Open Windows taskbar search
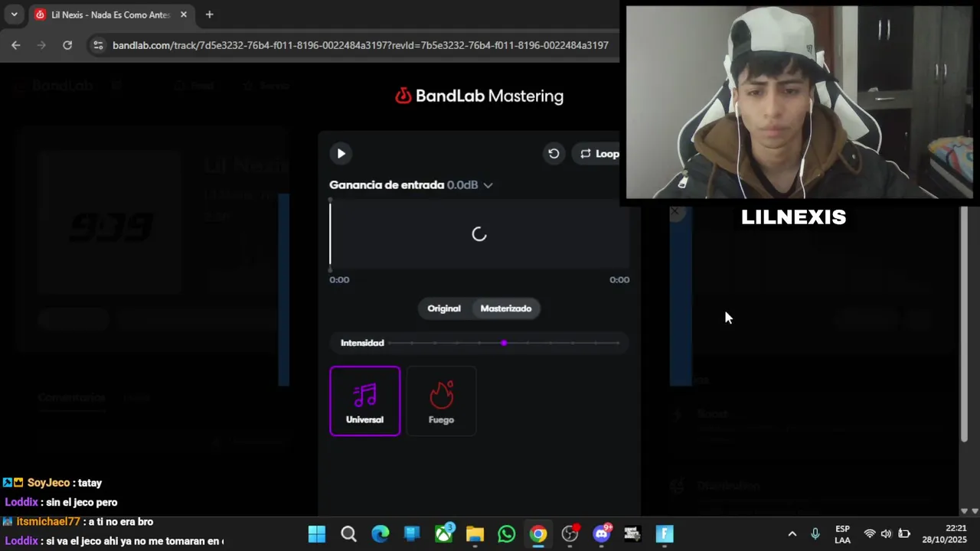The image size is (980, 551). point(348,534)
